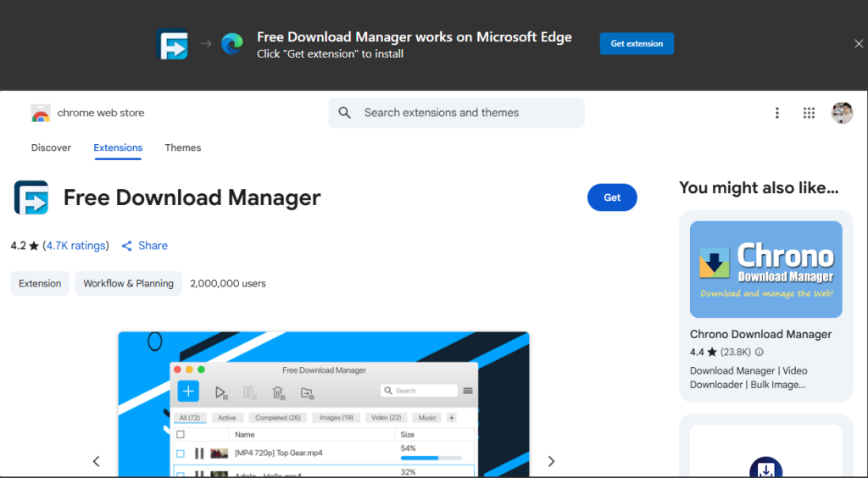Show the previous screenshot with left arrow
Screen dimensions: 868x478
pos(97,461)
